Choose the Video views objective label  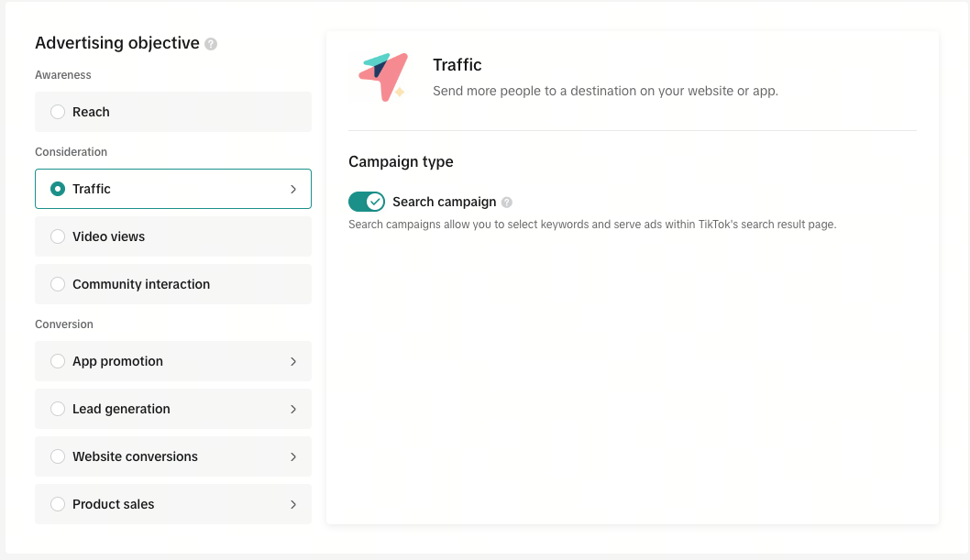click(108, 236)
